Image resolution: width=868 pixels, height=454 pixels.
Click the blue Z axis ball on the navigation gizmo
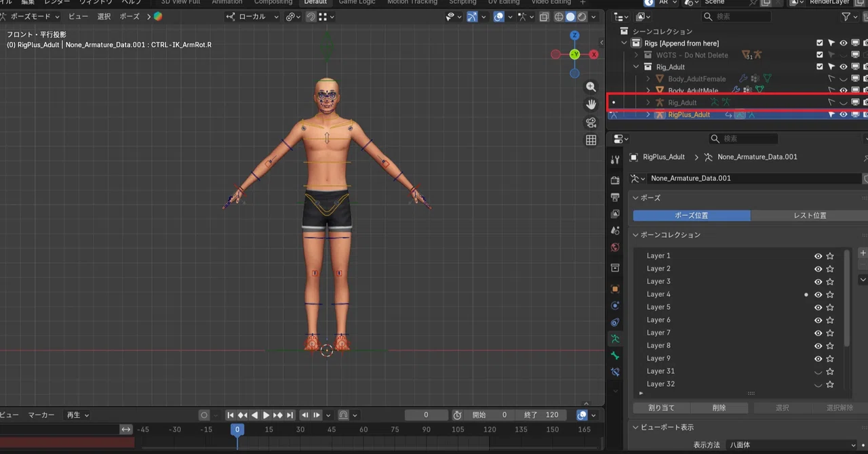pyautogui.click(x=574, y=35)
